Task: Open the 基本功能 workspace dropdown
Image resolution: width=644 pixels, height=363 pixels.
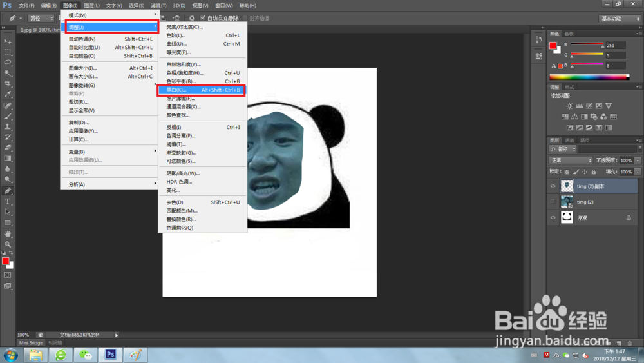Action: point(620,19)
